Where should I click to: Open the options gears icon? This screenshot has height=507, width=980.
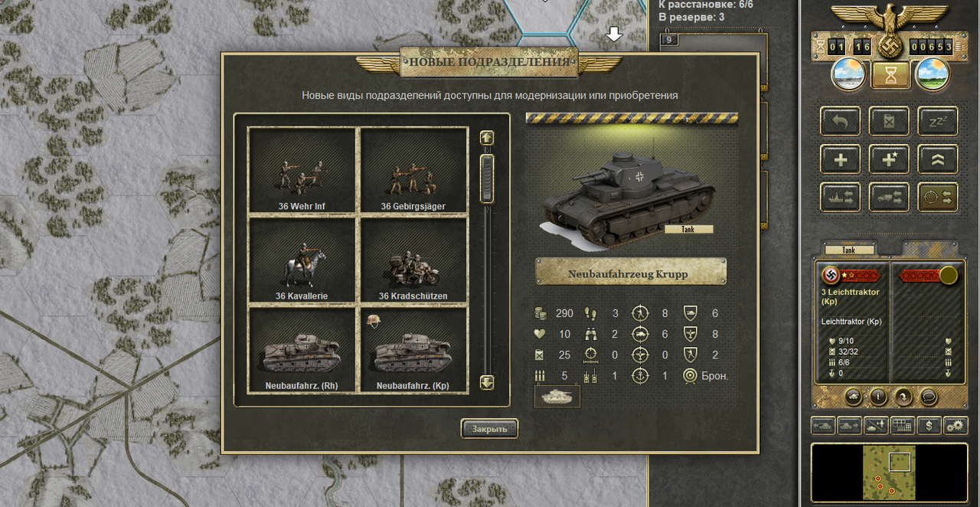tap(955, 425)
